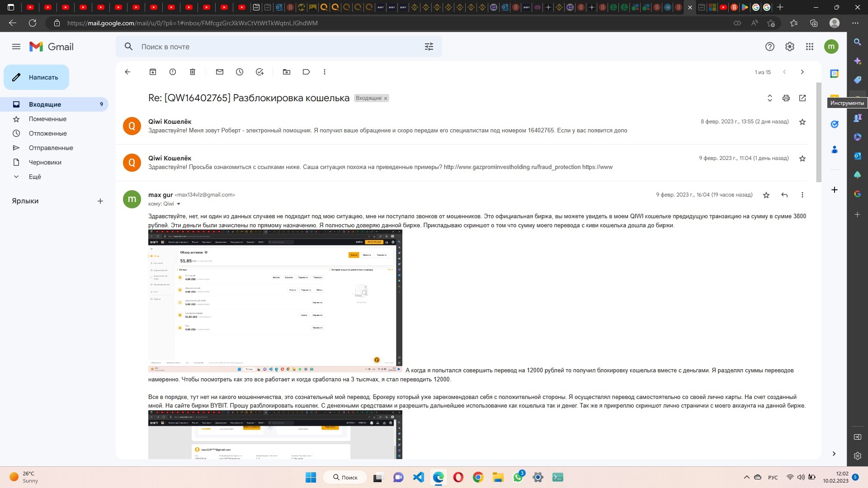Open File Explorer from the taskbar
The image size is (868, 488).
pos(498,477)
